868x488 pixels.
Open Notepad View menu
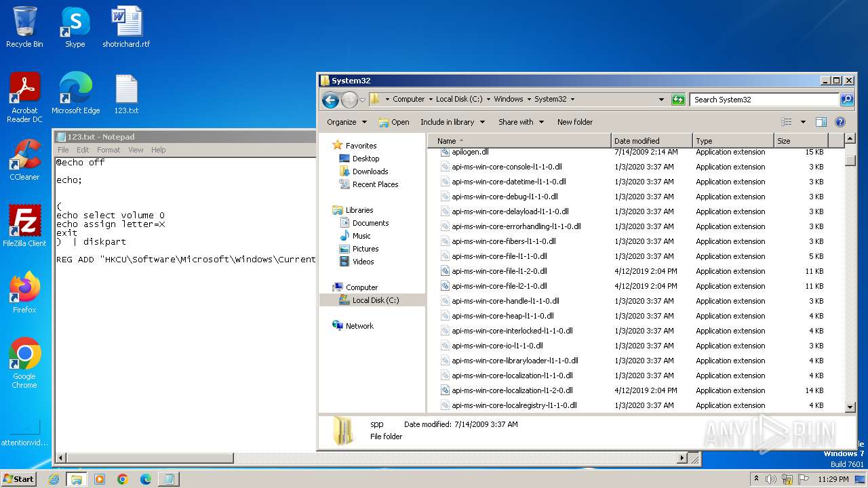click(x=136, y=150)
